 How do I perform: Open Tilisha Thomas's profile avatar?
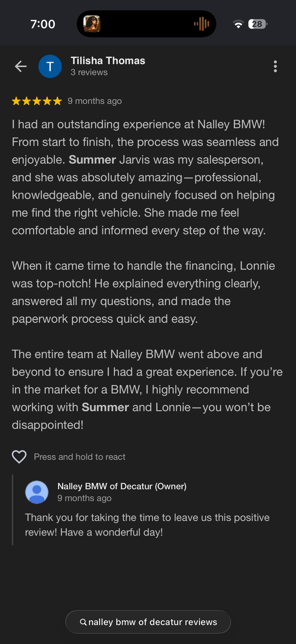50,66
